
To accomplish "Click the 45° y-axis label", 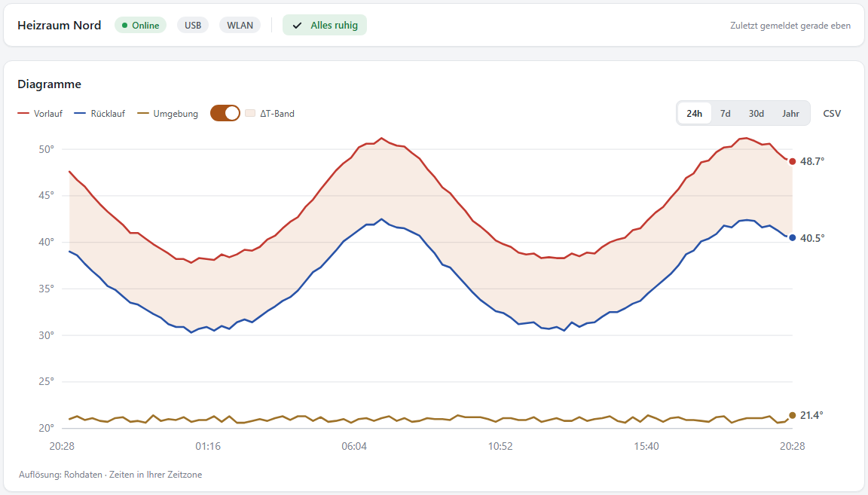I will tap(47, 195).
